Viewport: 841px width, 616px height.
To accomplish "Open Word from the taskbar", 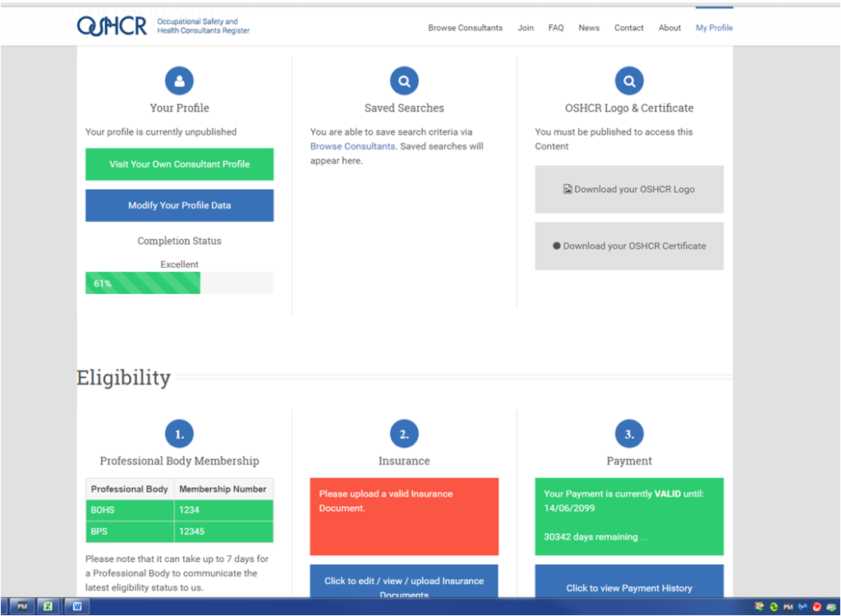I will click(77, 607).
